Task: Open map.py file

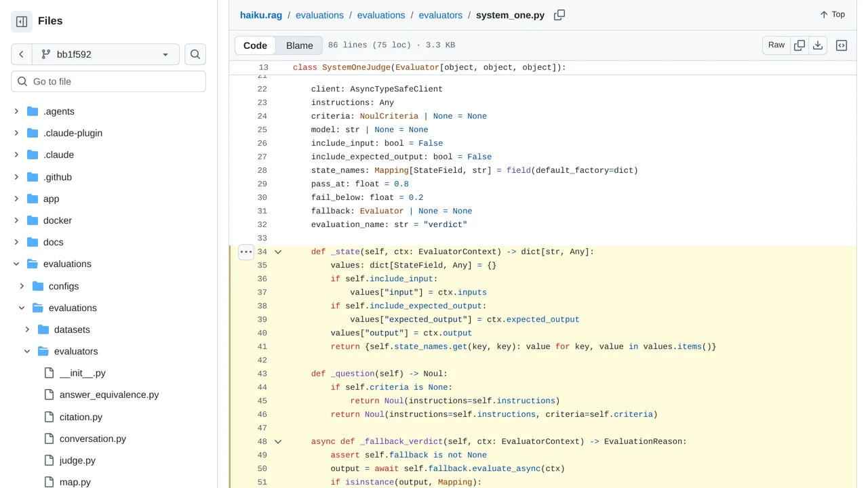Action: 75,482
